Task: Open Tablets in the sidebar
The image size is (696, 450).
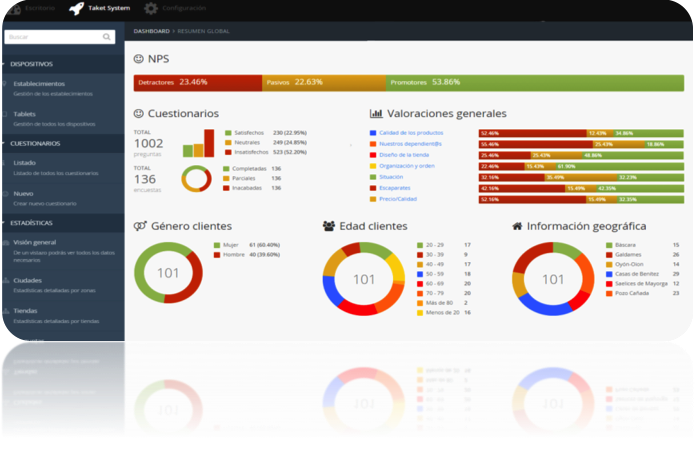Action: [x=26, y=114]
